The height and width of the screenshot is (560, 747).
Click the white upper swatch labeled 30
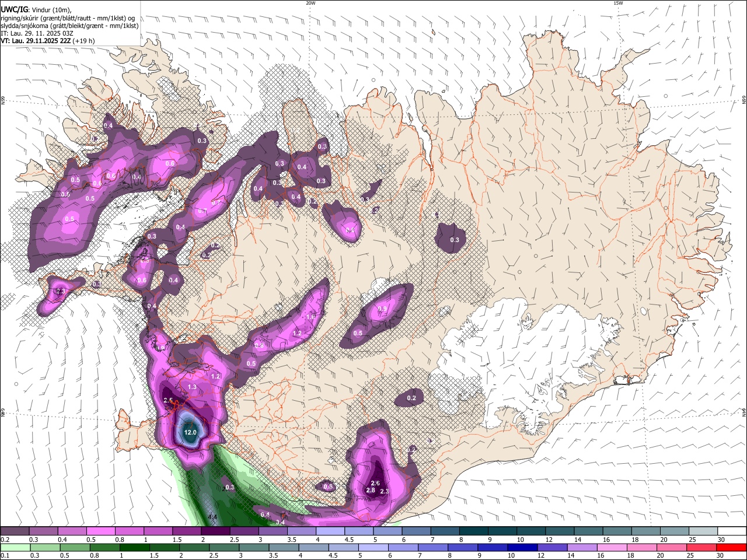(732, 531)
